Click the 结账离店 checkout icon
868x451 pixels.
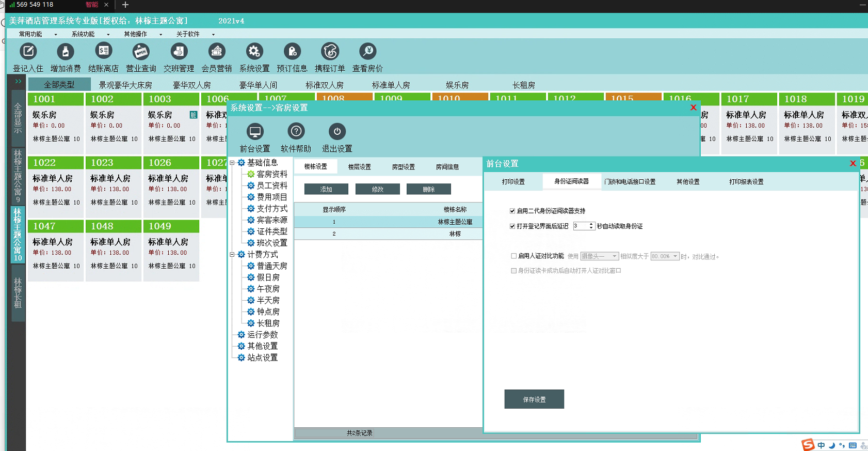[103, 52]
